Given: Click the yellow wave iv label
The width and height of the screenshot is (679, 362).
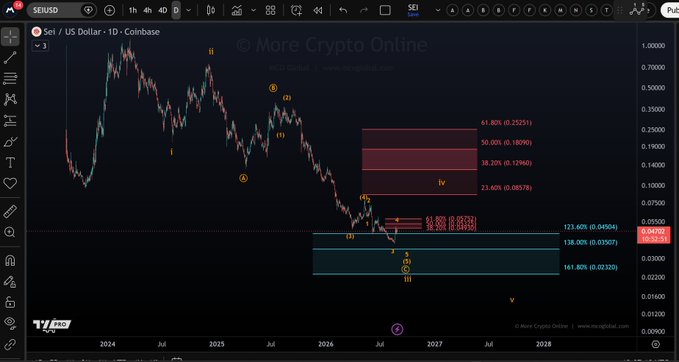Looking at the screenshot, I should [441, 183].
